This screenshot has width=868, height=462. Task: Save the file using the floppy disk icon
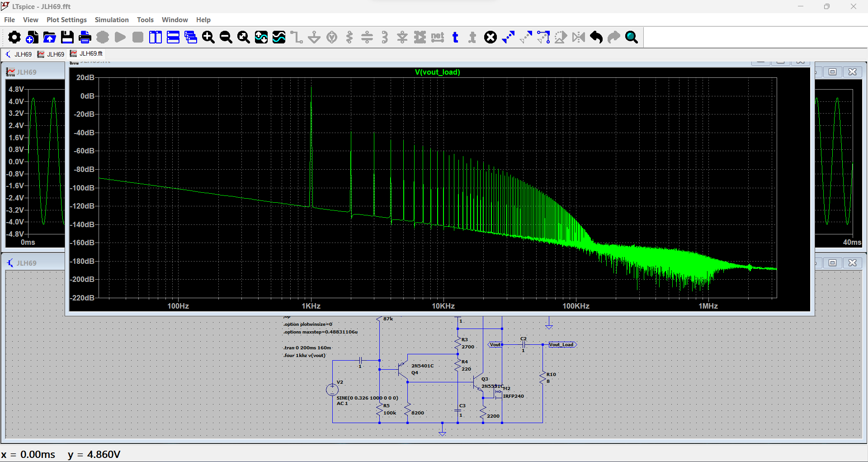click(67, 37)
